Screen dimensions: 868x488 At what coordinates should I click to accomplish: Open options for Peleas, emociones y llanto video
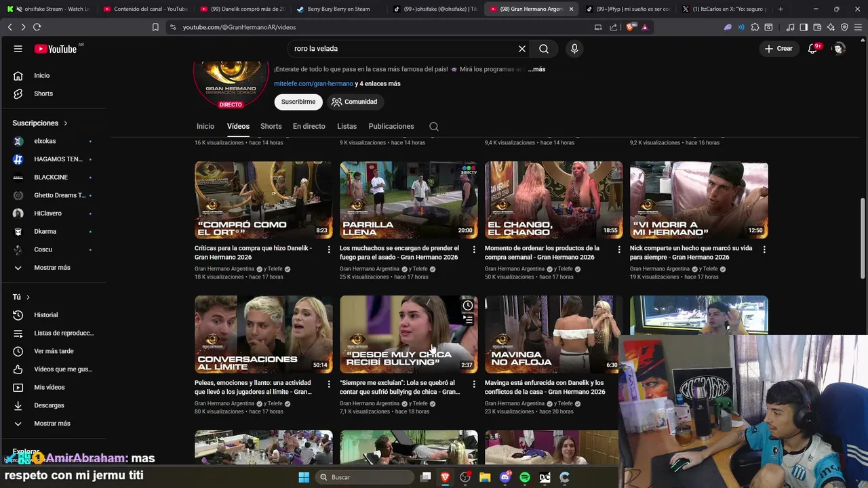[329, 384]
